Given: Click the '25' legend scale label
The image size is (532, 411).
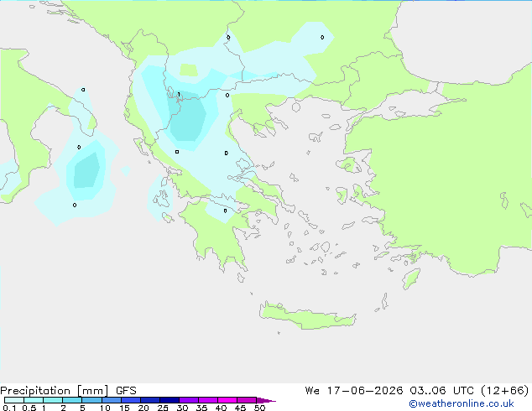Looking at the screenshot, I should pyautogui.click(x=163, y=408).
